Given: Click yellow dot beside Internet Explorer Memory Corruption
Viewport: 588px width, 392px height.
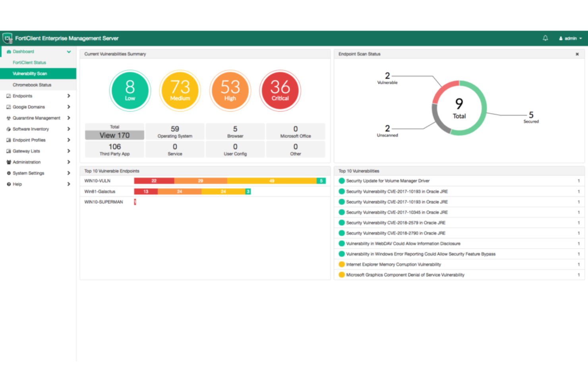Looking at the screenshot, I should click(341, 264).
